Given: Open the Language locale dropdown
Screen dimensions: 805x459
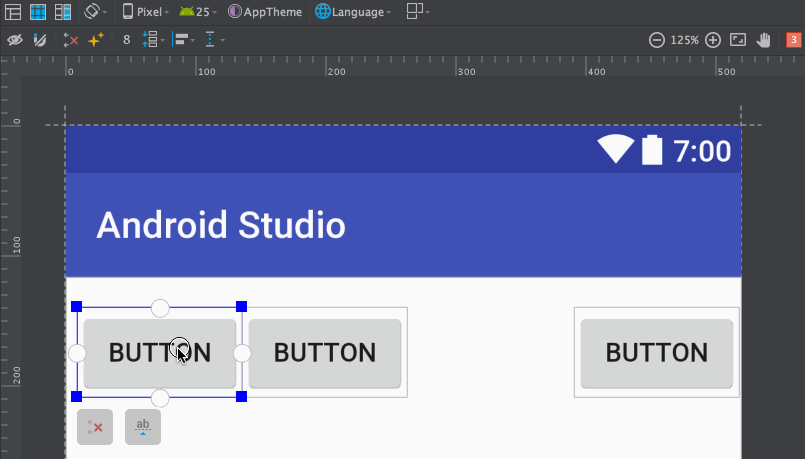Looking at the screenshot, I should (x=353, y=11).
